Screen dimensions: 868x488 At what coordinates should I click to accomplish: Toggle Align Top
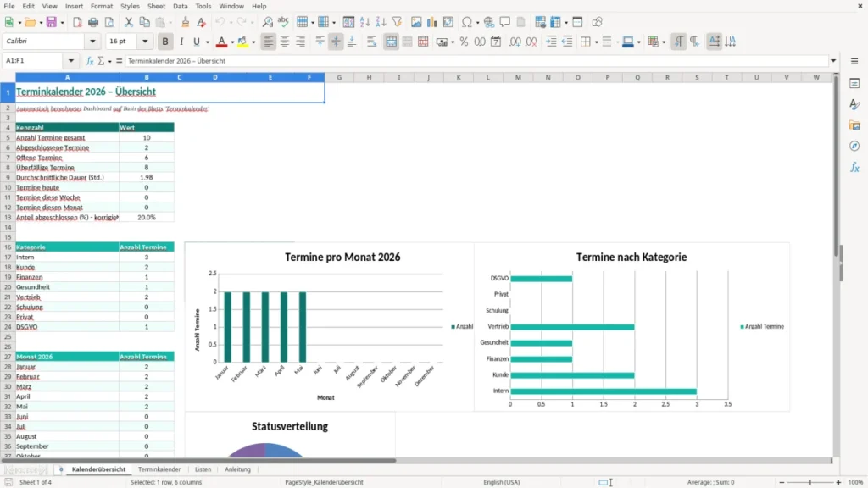pos(320,42)
